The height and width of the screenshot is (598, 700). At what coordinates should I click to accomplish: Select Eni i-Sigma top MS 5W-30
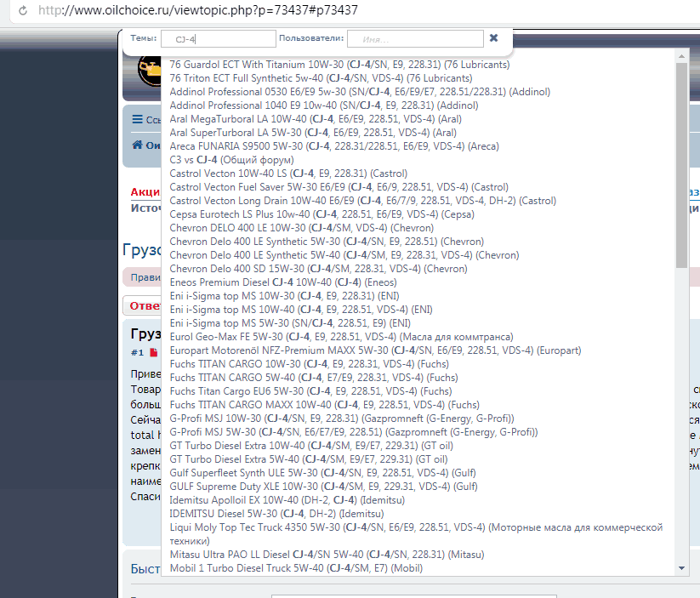coord(290,323)
